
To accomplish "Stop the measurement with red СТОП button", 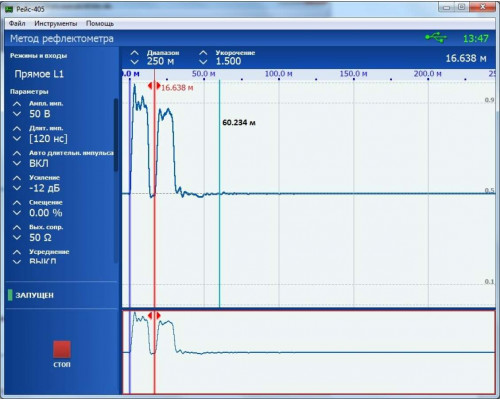I will pyautogui.click(x=62, y=349).
